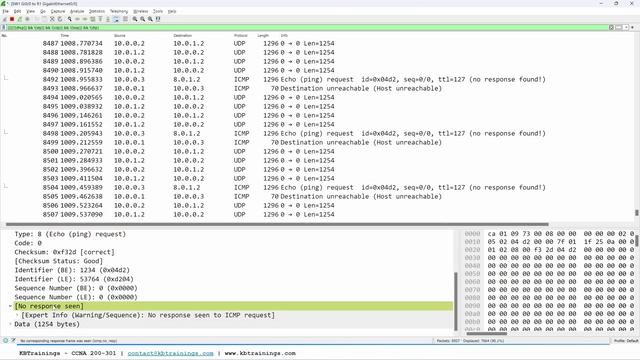Click Profile: Default in status bar

626,340
